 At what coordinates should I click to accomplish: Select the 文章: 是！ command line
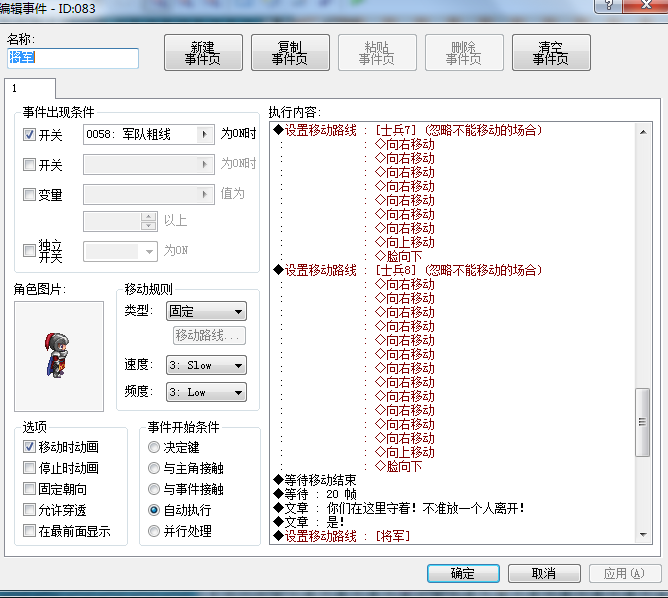tap(309, 522)
